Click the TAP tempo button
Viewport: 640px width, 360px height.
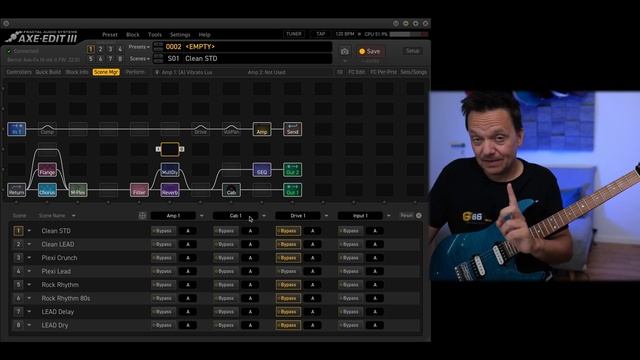click(x=321, y=34)
